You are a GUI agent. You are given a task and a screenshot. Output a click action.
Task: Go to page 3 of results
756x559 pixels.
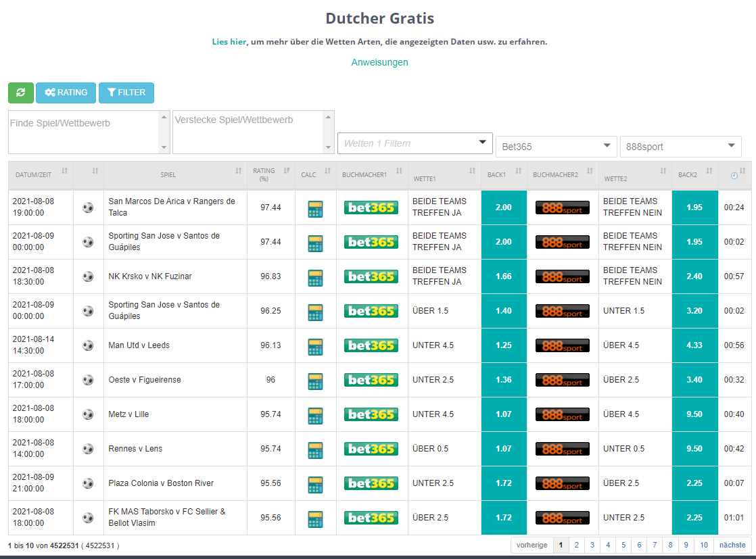tap(592, 545)
